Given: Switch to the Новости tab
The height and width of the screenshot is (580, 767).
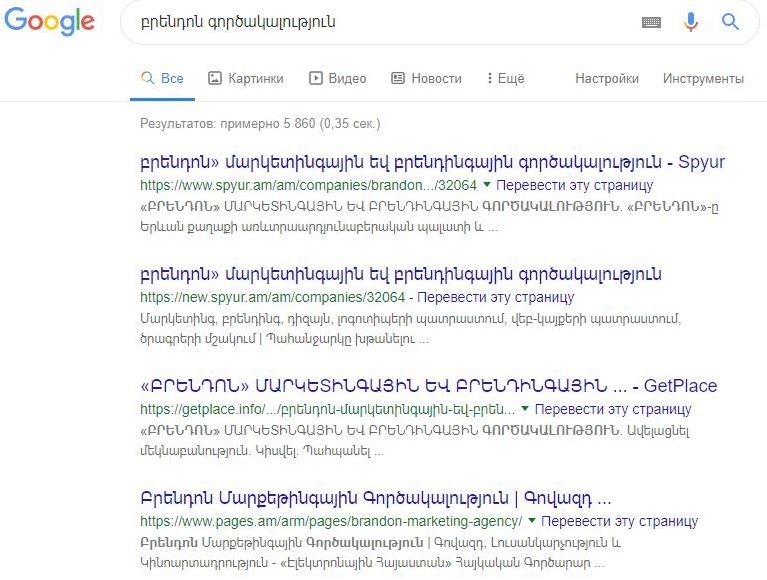Looking at the screenshot, I should coord(426,78).
